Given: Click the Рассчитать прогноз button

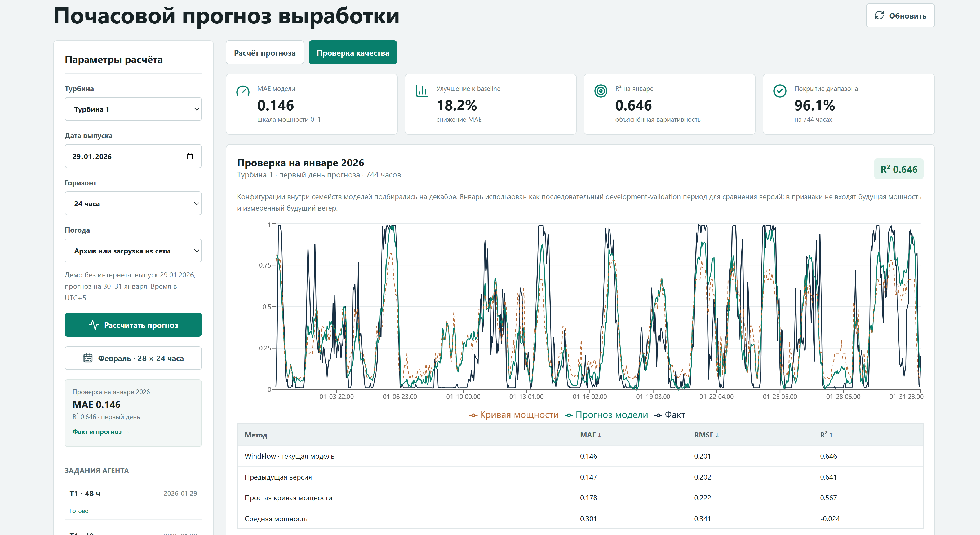Looking at the screenshot, I should point(133,325).
